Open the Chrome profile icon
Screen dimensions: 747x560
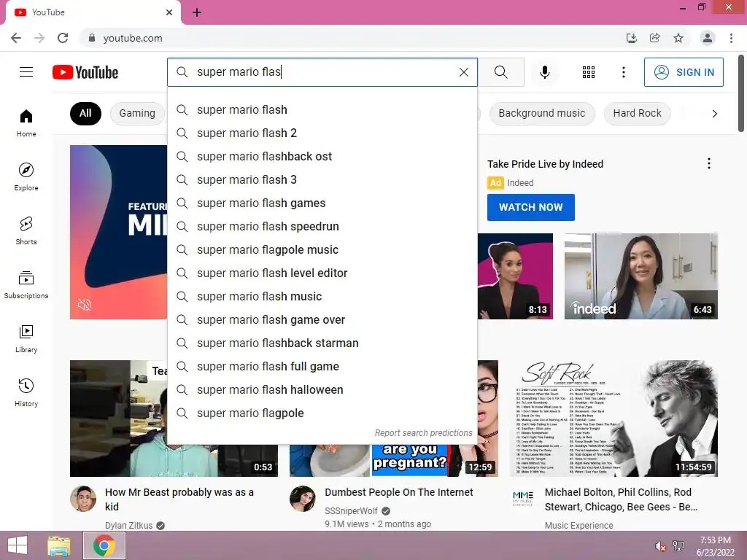708,38
